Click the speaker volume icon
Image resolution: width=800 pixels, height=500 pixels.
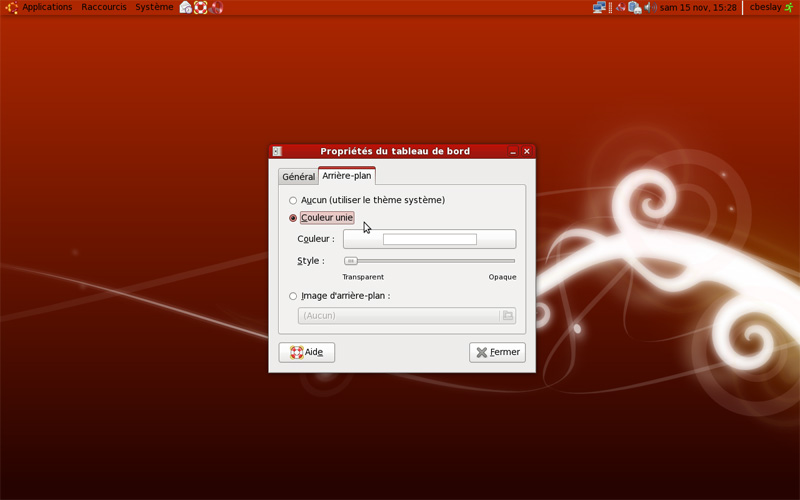pos(650,7)
